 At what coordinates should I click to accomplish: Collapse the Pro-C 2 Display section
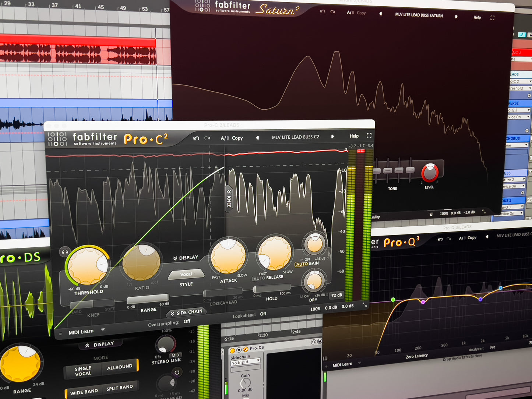tap(186, 258)
